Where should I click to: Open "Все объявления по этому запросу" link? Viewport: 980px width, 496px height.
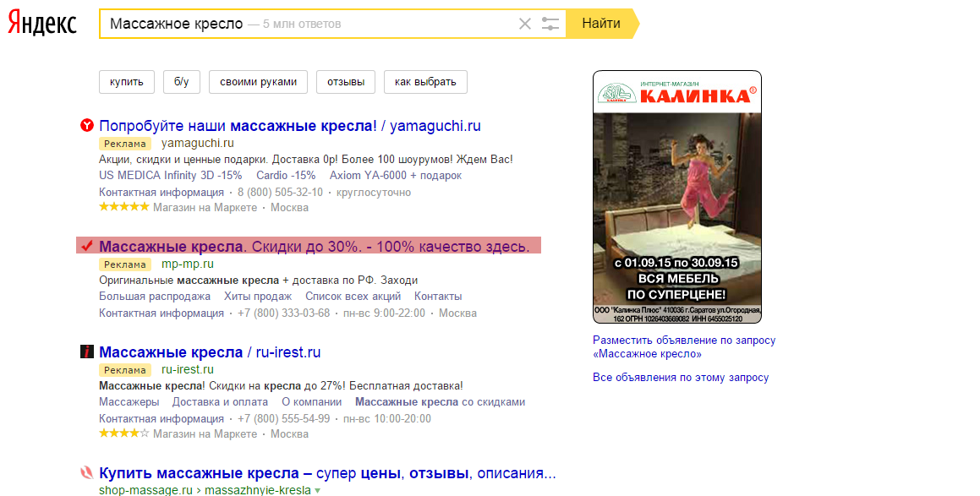coord(681,378)
